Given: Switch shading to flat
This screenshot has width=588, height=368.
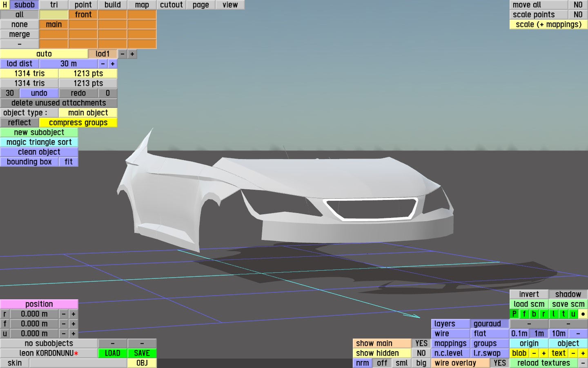Looking at the screenshot, I should click(x=490, y=334).
